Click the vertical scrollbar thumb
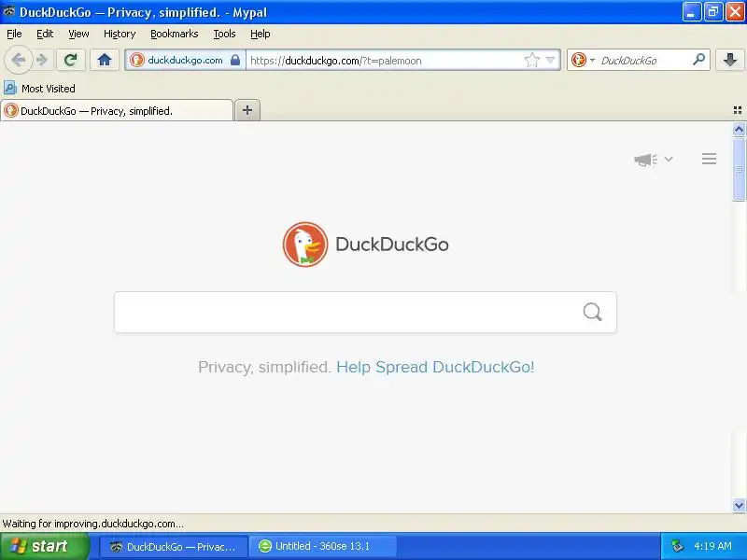 click(x=739, y=169)
